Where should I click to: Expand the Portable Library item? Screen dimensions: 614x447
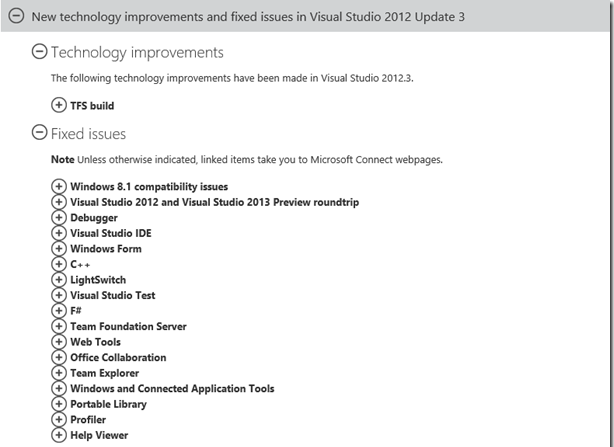click(x=59, y=404)
